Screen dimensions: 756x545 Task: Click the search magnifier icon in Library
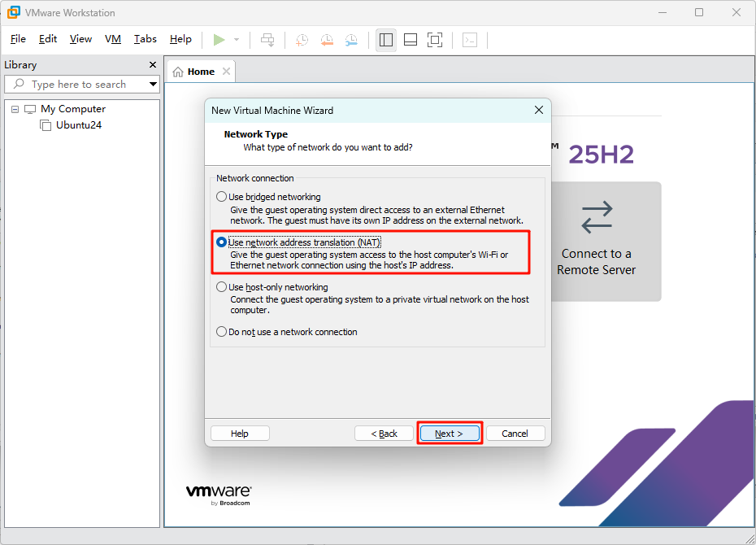click(19, 84)
